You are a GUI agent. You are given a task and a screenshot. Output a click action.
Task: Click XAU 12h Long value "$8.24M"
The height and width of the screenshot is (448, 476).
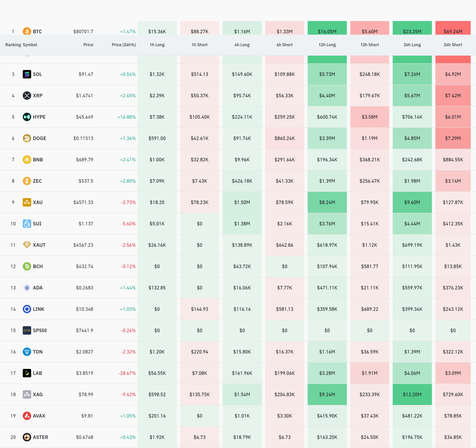pos(327,202)
